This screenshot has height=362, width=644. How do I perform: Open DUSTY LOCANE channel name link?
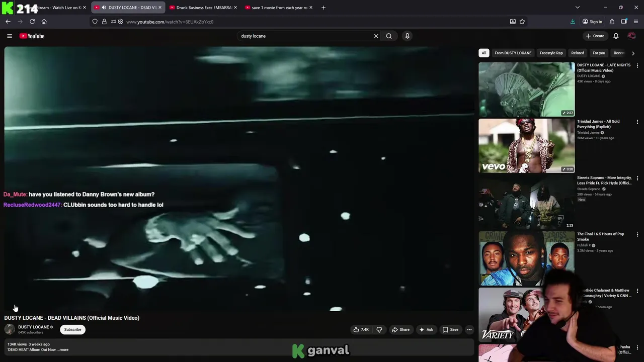(x=34, y=327)
